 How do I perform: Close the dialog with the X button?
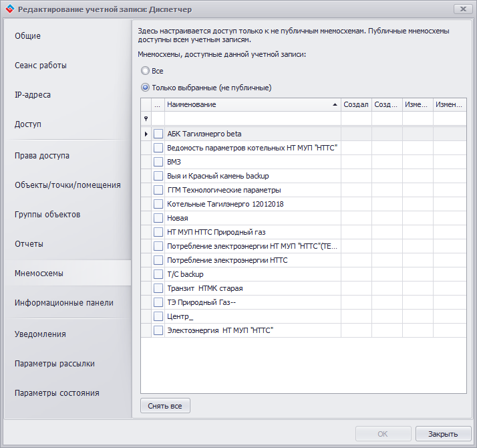point(460,9)
